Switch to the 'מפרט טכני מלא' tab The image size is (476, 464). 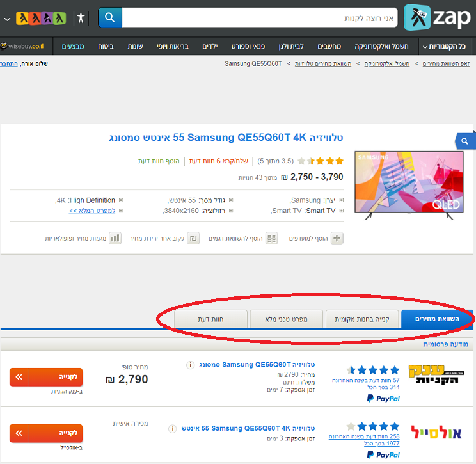(286, 318)
